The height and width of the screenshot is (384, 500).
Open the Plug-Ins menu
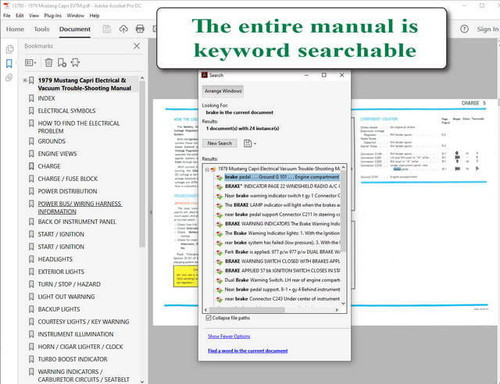pos(53,15)
